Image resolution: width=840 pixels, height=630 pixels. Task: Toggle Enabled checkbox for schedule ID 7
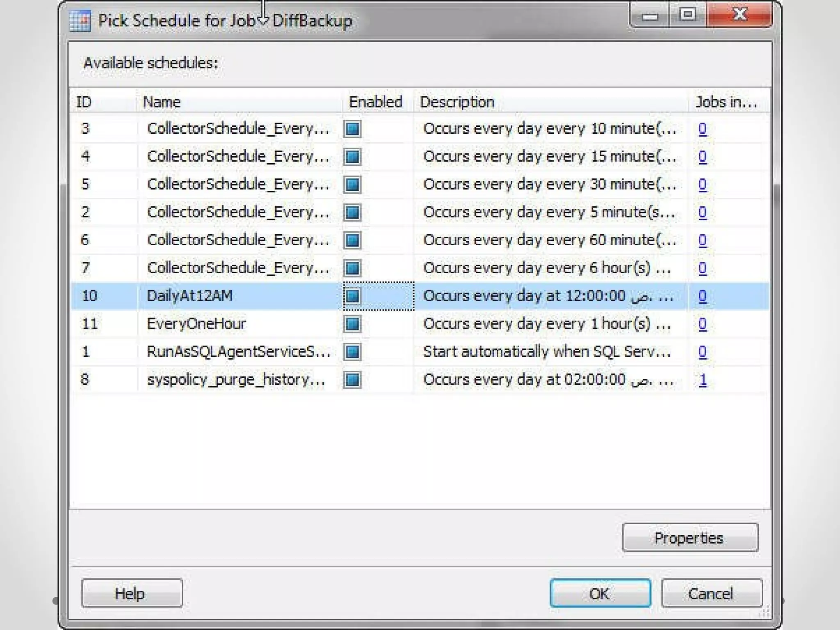click(352, 268)
